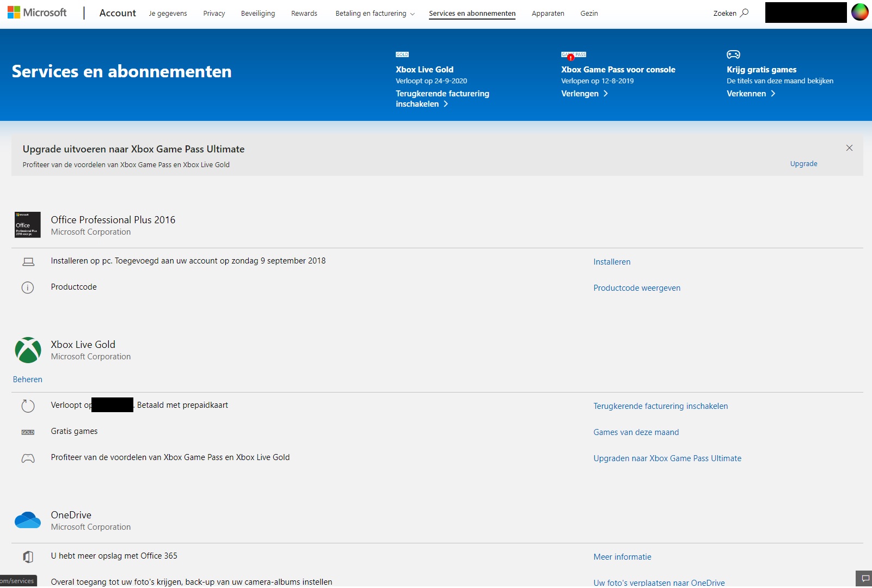Viewport: 872px width, 588px height.
Task: Open the colorful account profile avatar
Action: (859, 12)
